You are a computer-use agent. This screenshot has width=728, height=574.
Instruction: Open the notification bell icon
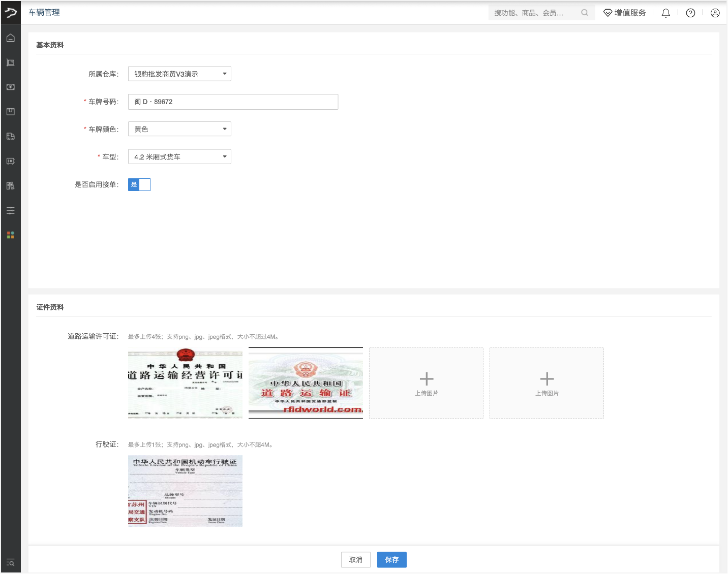[665, 13]
